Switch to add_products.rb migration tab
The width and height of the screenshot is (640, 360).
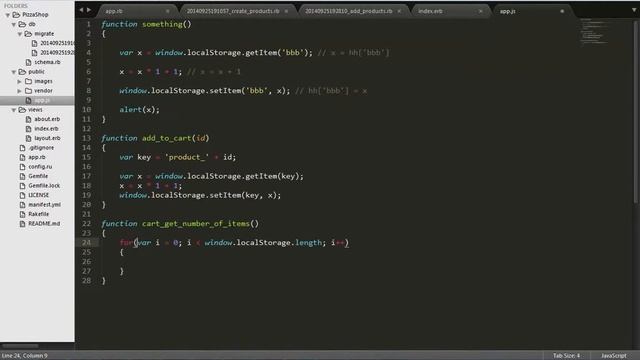coord(349,11)
